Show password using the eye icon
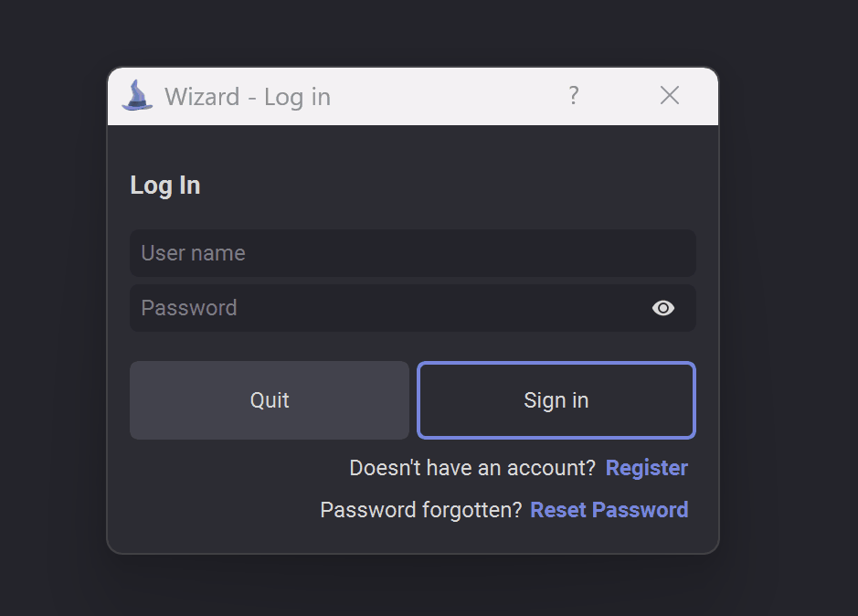 [663, 308]
